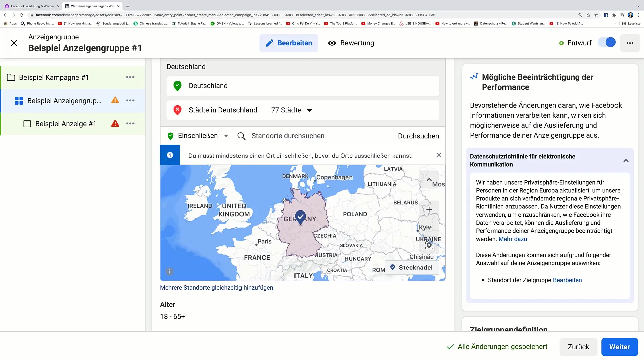Click the Zurück button
The image size is (644, 362).
[x=578, y=347]
